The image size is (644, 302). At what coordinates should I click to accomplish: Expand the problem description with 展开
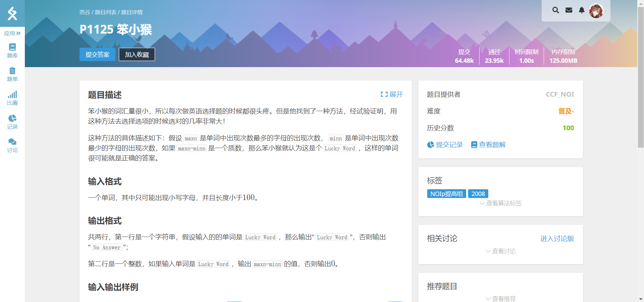pos(392,95)
